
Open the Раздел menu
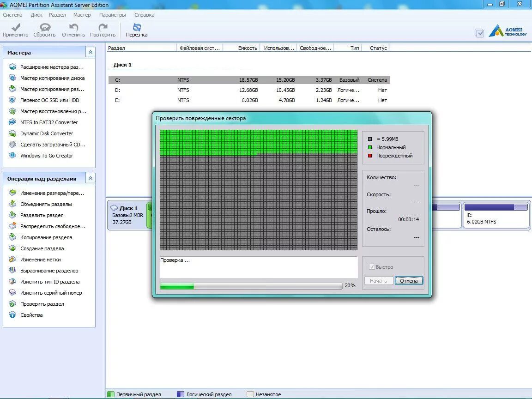point(57,15)
